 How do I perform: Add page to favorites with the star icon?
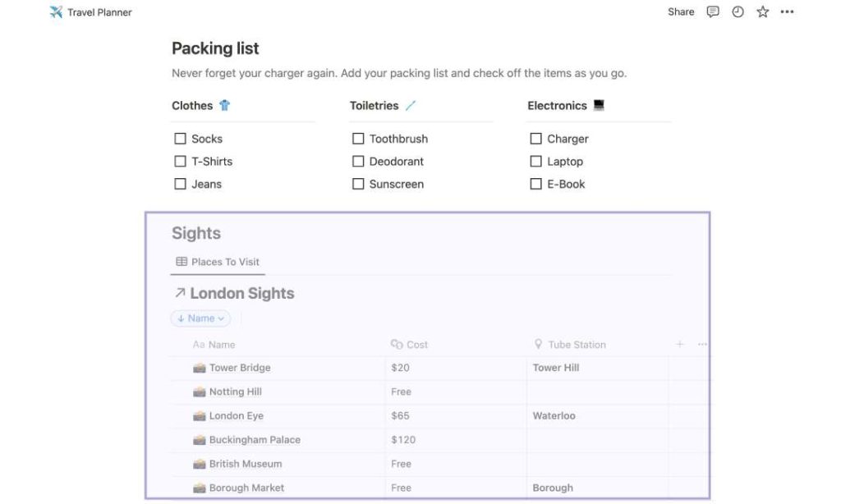(x=761, y=11)
